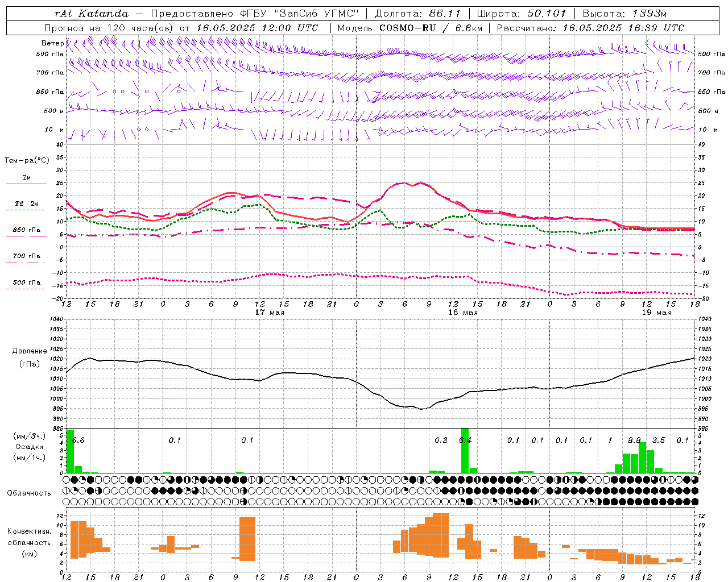Click the model name COSMO-RU / 6.6км
Screen dimensions: 728x582
coord(432,27)
